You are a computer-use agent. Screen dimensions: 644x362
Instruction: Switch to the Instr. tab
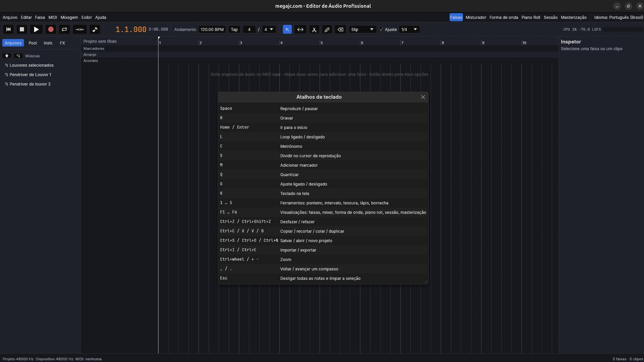48,43
